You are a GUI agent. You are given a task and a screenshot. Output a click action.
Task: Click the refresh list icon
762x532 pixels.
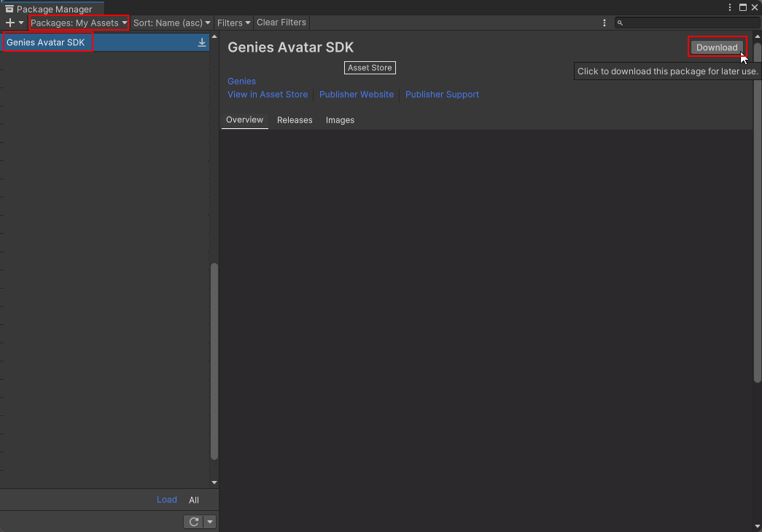(x=194, y=522)
